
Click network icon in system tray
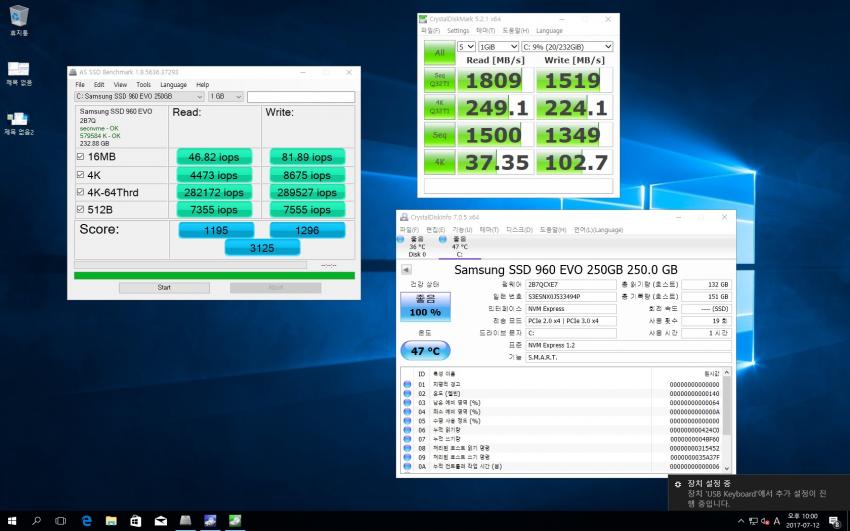[753, 521]
